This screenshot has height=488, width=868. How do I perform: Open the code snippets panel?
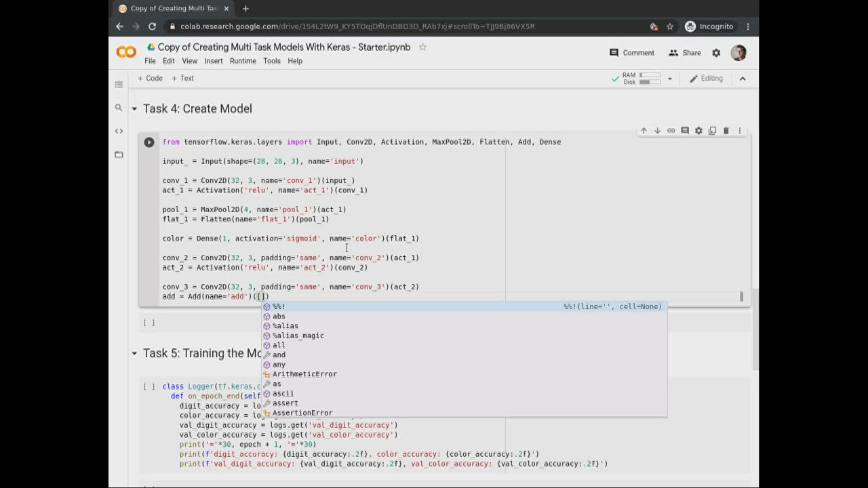pos(119,131)
